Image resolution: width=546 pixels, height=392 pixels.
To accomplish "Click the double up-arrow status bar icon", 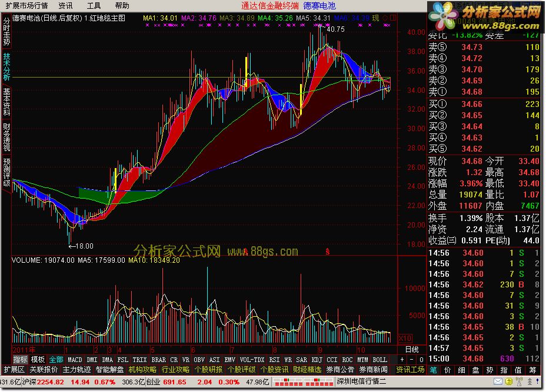I will tap(530, 381).
